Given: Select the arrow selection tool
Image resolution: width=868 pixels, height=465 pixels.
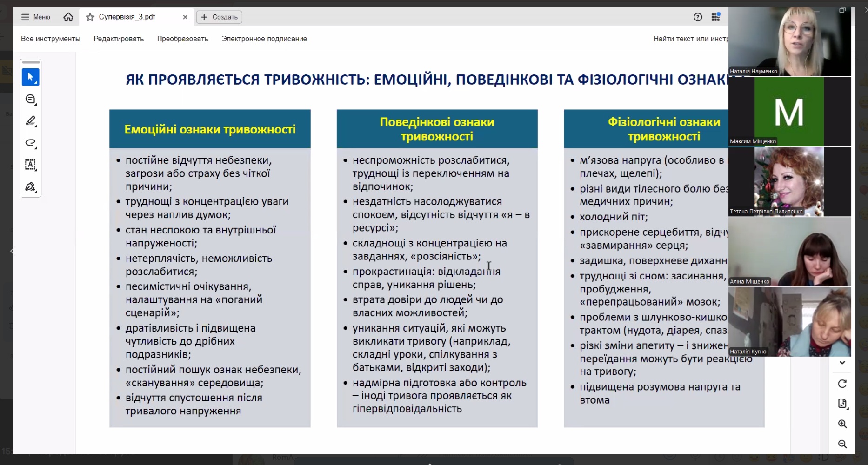Looking at the screenshot, I should (x=31, y=77).
